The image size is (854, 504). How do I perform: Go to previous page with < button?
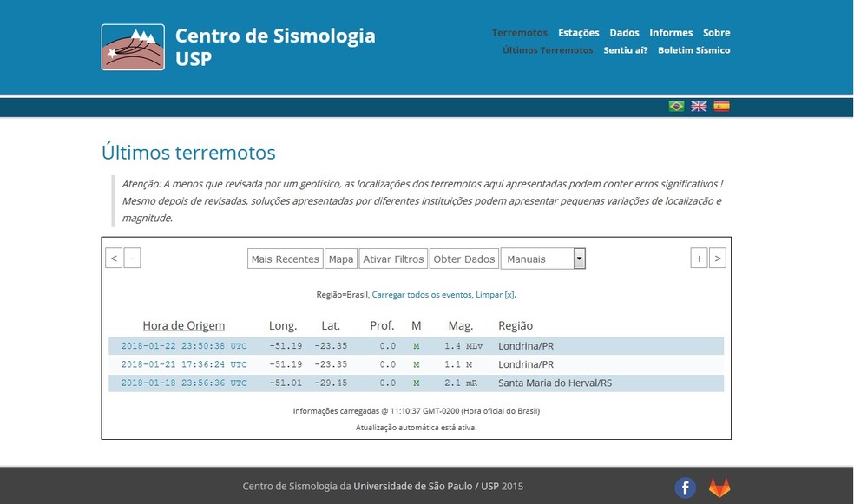click(x=114, y=259)
